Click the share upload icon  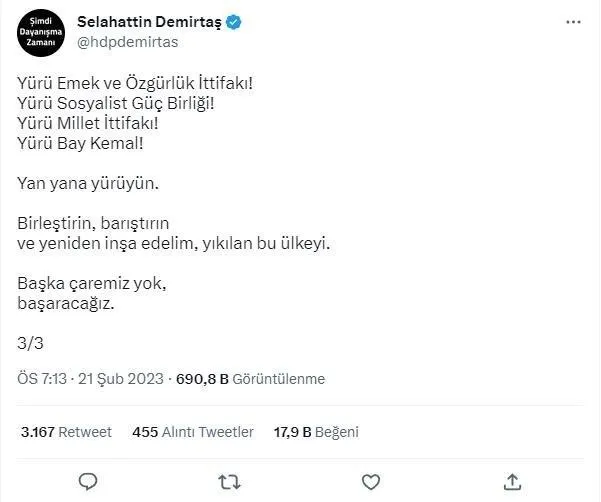click(x=511, y=481)
